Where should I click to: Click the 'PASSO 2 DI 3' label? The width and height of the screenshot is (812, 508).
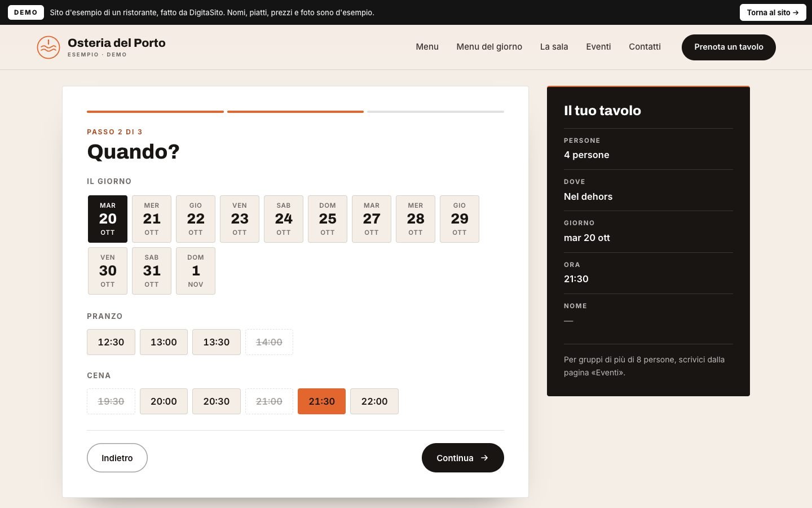coord(114,132)
